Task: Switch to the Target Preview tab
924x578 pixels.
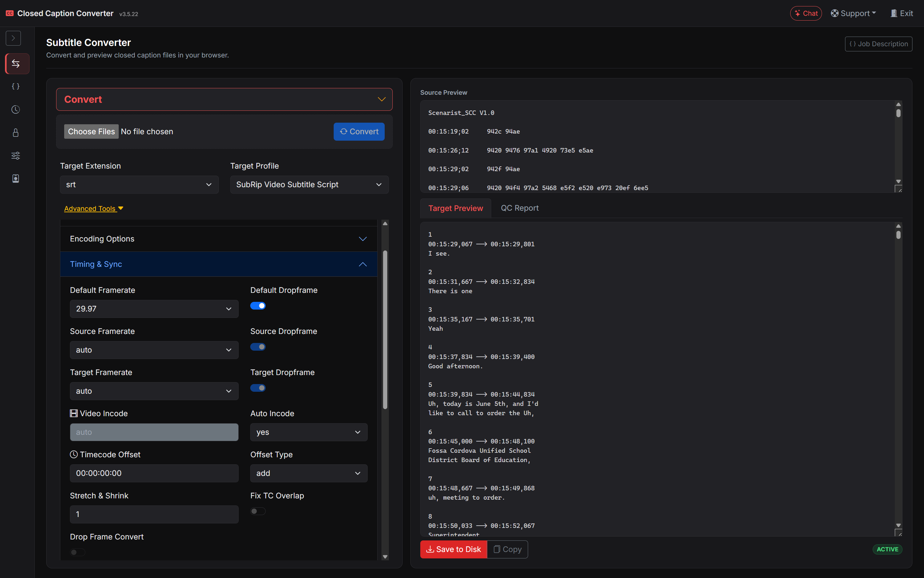Action: click(x=456, y=208)
